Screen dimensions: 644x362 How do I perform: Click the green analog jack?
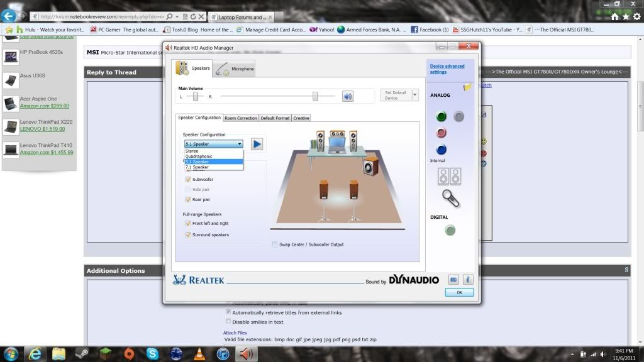441,116
